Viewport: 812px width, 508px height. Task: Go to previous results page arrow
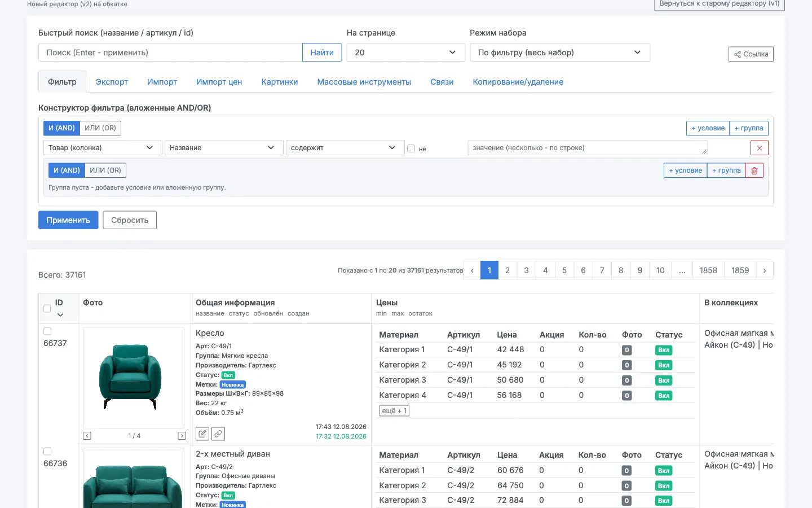[x=472, y=270]
